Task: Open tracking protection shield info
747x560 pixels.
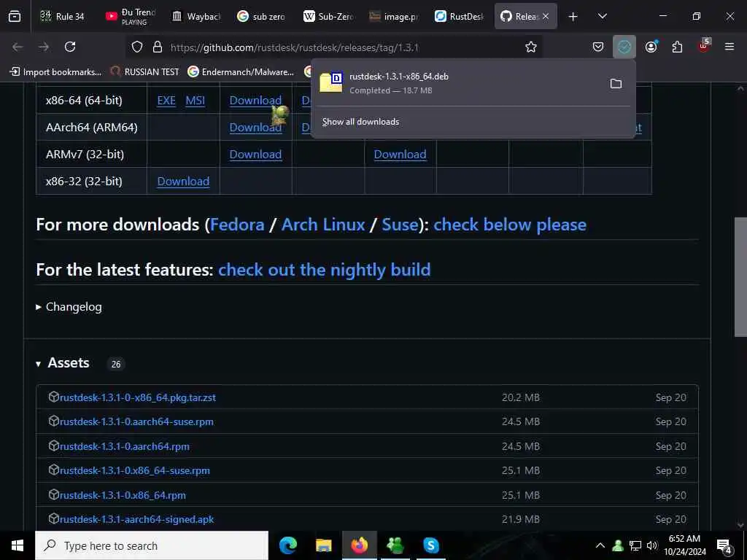Action: [x=137, y=47]
